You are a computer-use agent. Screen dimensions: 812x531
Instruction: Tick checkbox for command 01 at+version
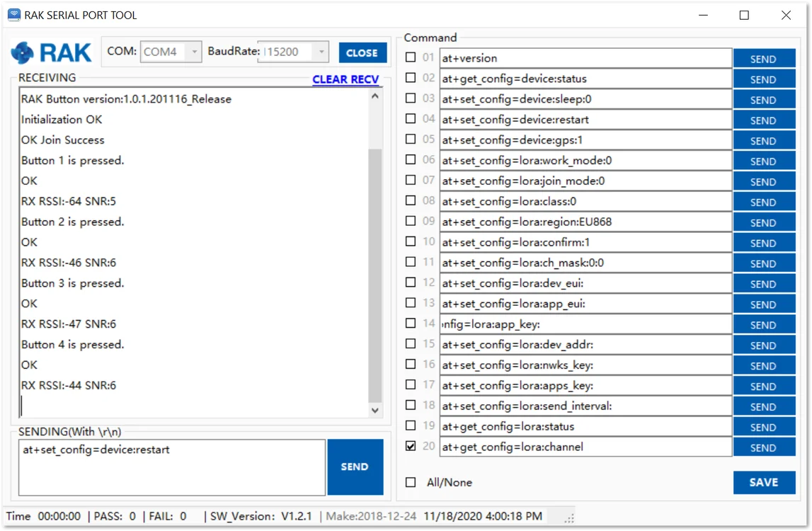[x=411, y=57]
